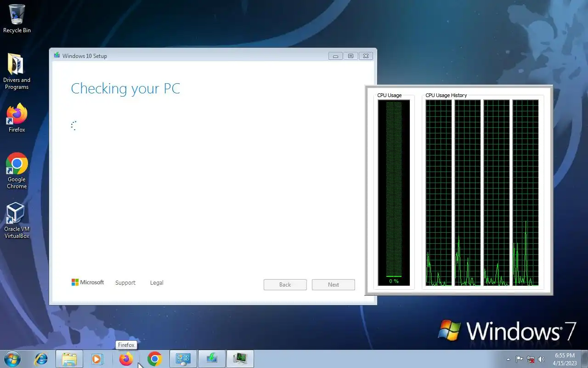Launch Chrome from the taskbar
This screenshot has height=368, width=588.
pyautogui.click(x=155, y=359)
